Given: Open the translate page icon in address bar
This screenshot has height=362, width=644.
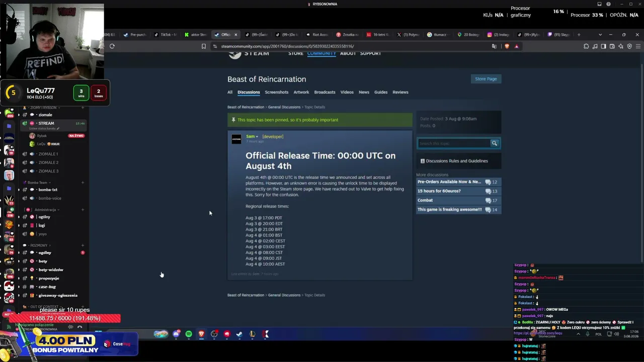Looking at the screenshot, I should [494, 46].
